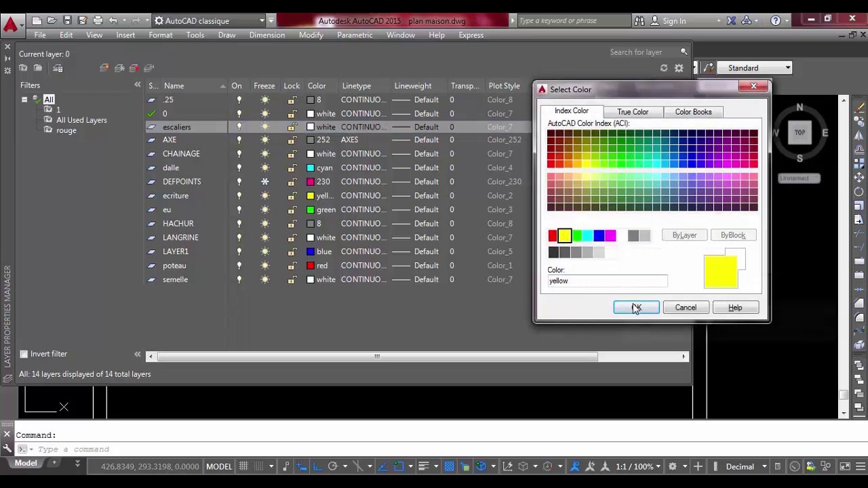Switch to the True Color tab

pyautogui.click(x=633, y=112)
